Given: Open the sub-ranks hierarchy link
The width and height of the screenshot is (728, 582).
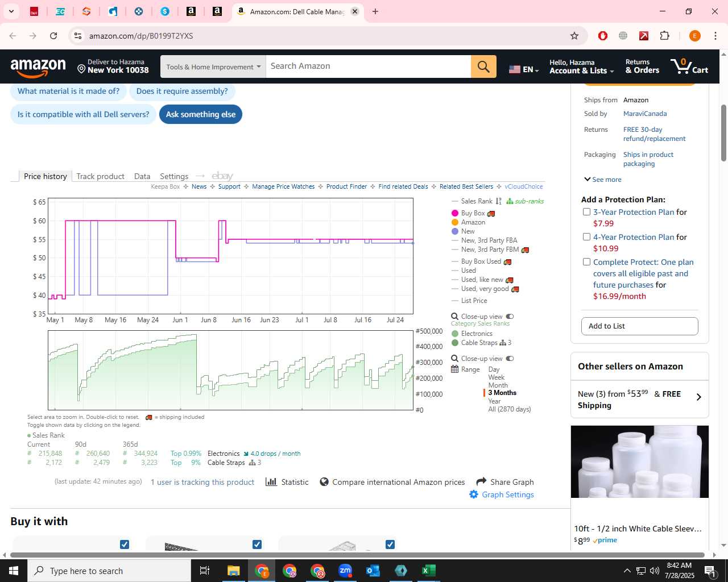Looking at the screenshot, I should [525, 201].
